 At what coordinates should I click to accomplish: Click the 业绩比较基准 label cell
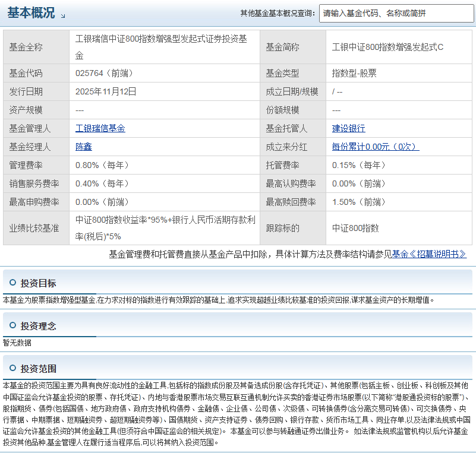[36, 228]
